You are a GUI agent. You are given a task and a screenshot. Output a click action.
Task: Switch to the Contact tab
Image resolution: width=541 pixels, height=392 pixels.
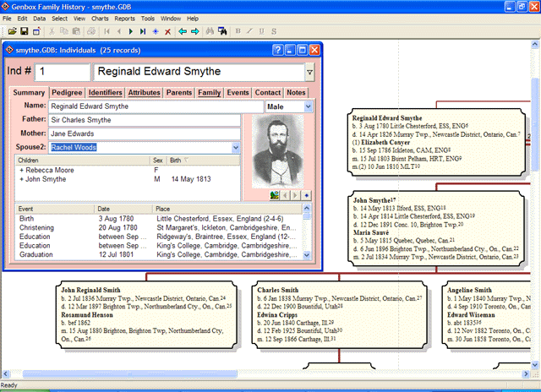(x=268, y=92)
